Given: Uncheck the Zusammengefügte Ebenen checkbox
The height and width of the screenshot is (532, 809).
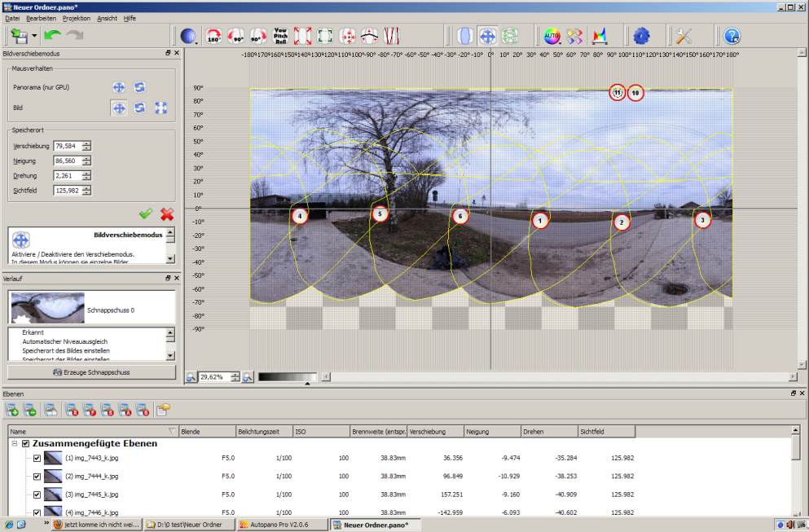Looking at the screenshot, I should point(26,444).
